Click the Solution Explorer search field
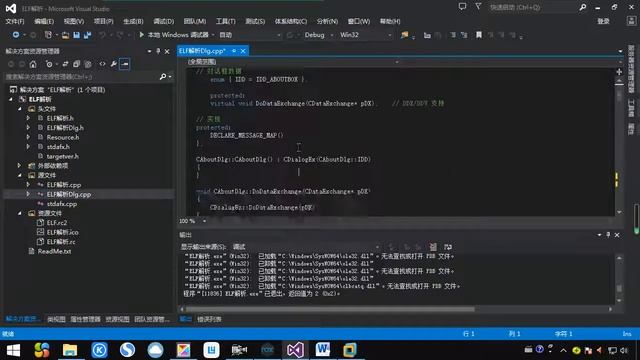 click(81, 76)
